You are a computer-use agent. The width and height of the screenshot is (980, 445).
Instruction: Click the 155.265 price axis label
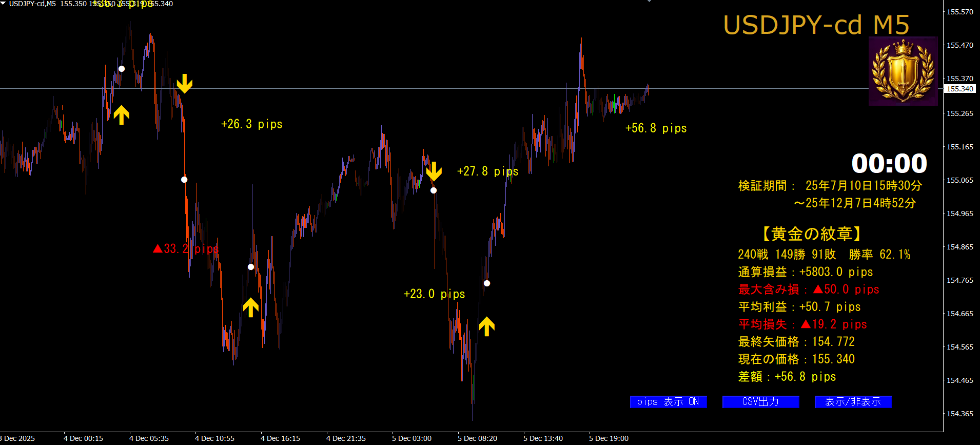[x=960, y=113]
